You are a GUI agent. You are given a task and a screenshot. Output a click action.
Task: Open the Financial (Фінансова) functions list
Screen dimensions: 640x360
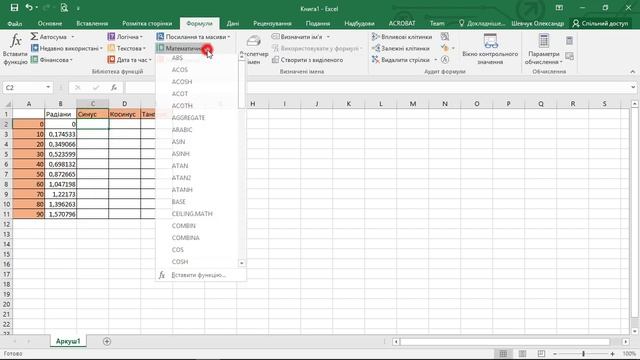pyautogui.click(x=52, y=60)
